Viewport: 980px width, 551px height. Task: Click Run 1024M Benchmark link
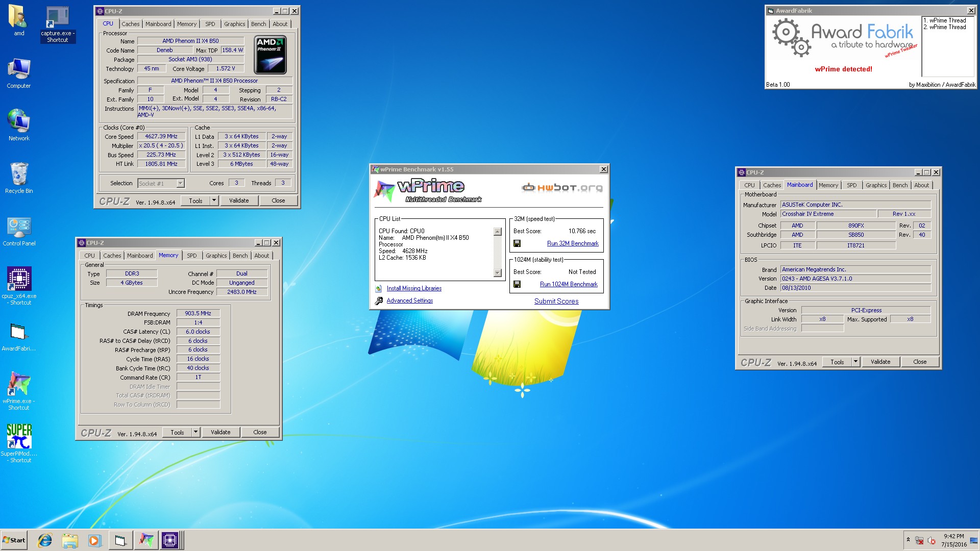click(569, 284)
